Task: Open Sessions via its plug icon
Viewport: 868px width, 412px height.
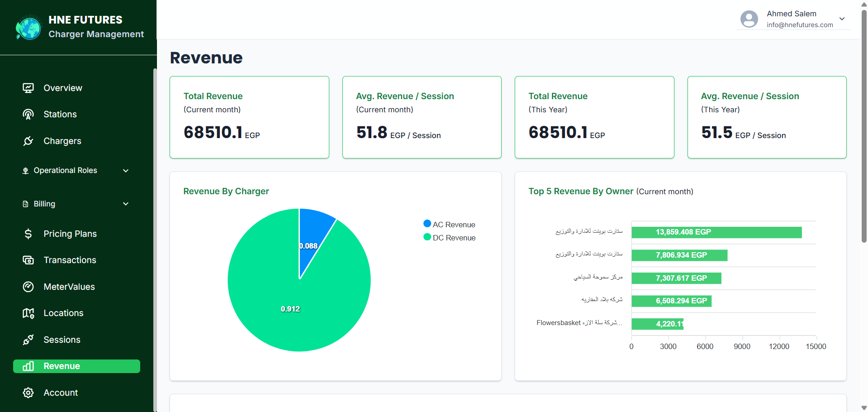Action: coord(28,340)
